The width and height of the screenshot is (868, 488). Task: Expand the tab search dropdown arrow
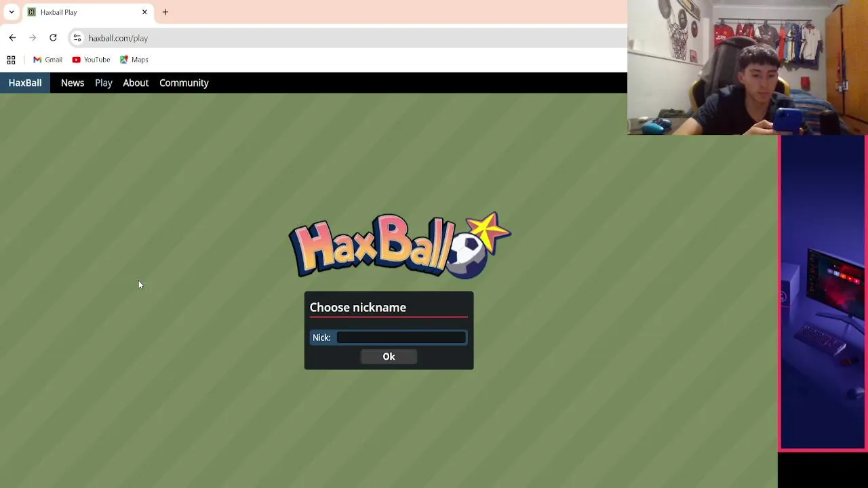pyautogui.click(x=12, y=12)
